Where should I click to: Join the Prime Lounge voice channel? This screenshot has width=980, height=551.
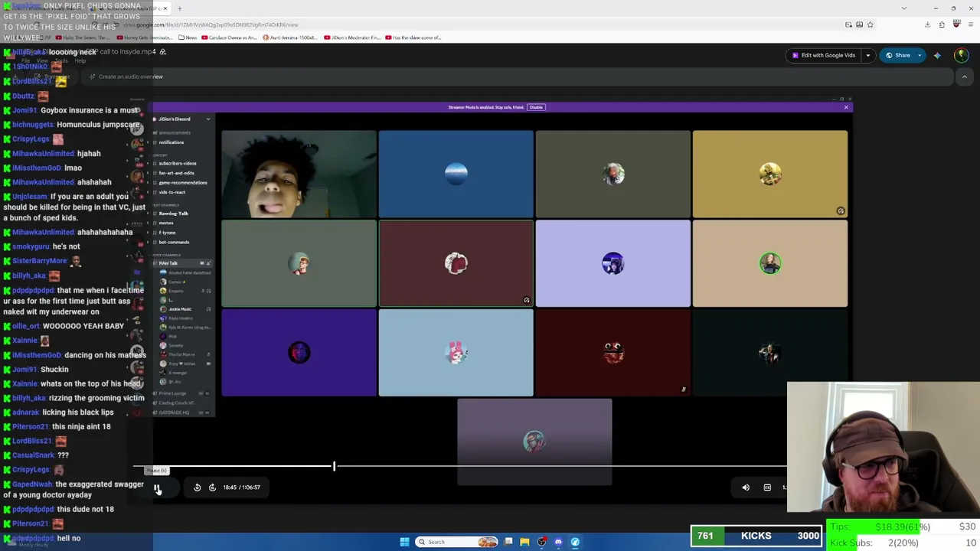[173, 393]
